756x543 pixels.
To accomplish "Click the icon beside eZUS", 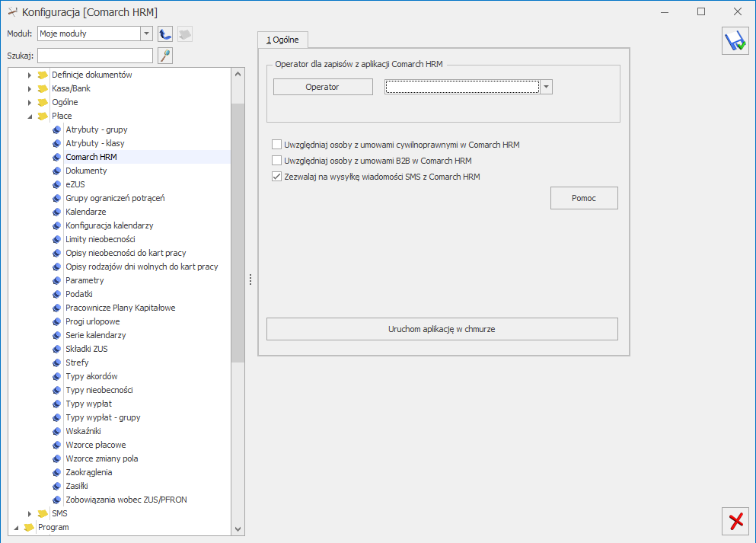I will [x=56, y=185].
